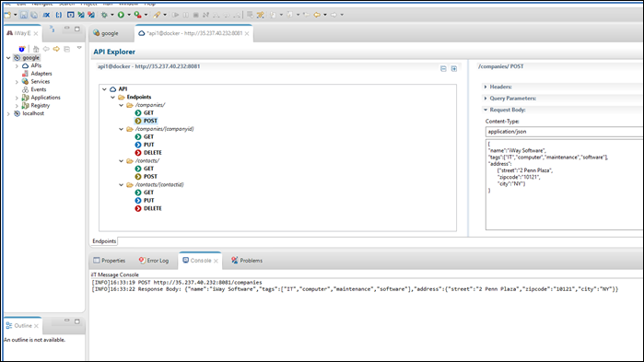This screenshot has width=644, height=362.
Task: Select PUT under /contacts/{contactid}
Action: (x=148, y=201)
